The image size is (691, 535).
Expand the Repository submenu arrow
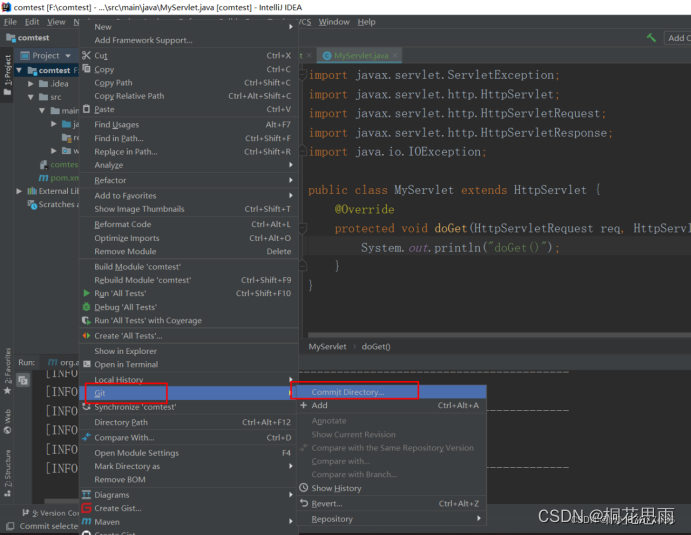coord(479,518)
